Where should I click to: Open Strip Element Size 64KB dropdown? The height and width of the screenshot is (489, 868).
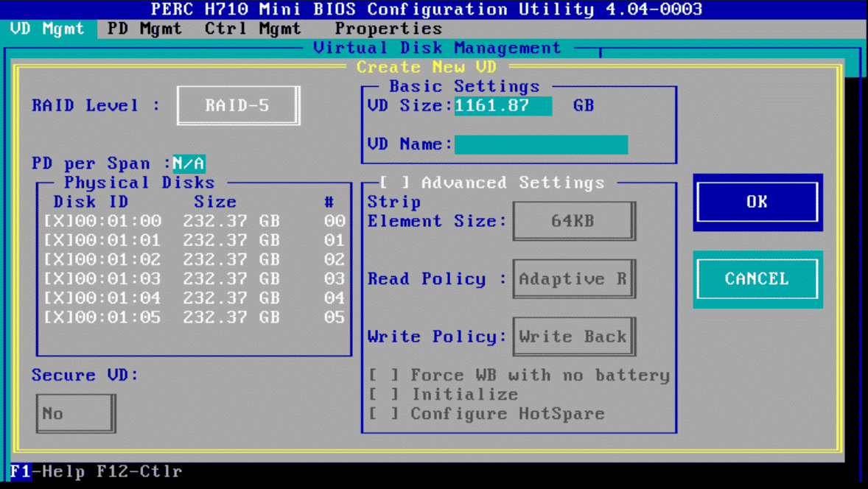[573, 221]
